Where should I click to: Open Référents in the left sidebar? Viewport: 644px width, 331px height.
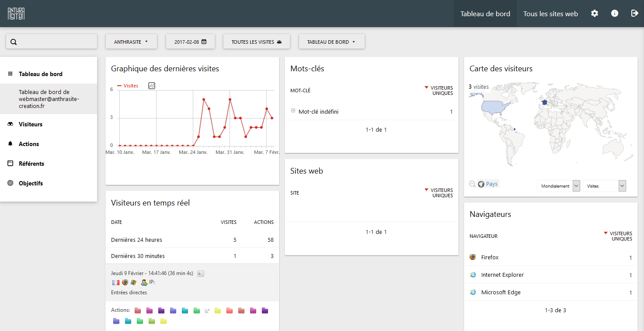pos(31,164)
